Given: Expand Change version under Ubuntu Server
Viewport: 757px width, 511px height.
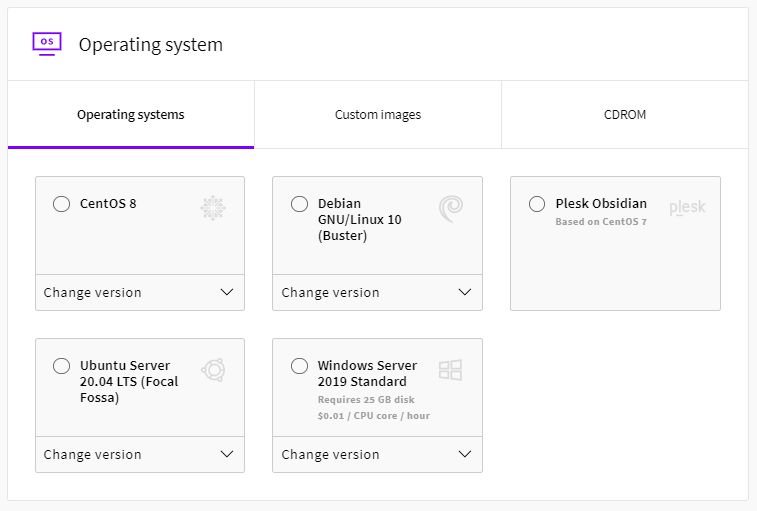Looking at the screenshot, I should pyautogui.click(x=139, y=455).
